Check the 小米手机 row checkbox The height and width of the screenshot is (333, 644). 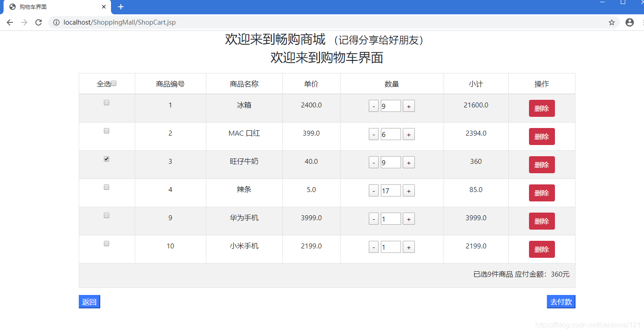point(107,243)
